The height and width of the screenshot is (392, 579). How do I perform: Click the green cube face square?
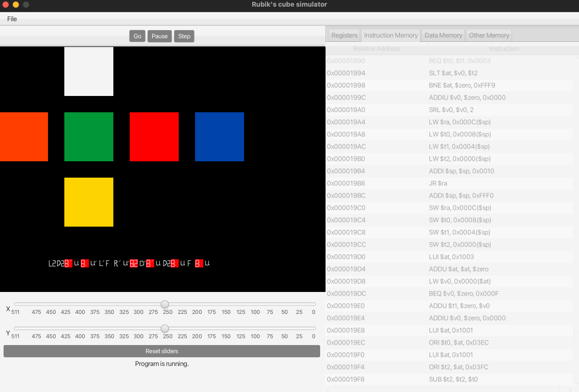pos(88,136)
